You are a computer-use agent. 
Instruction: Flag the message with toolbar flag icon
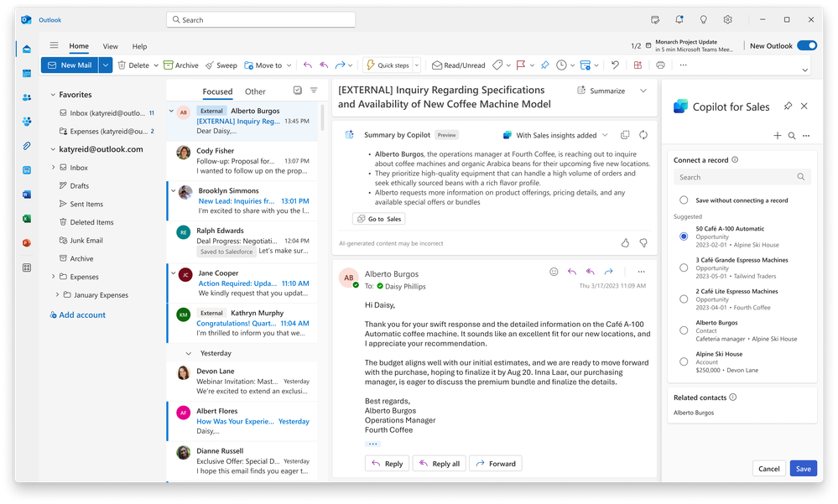pos(521,65)
